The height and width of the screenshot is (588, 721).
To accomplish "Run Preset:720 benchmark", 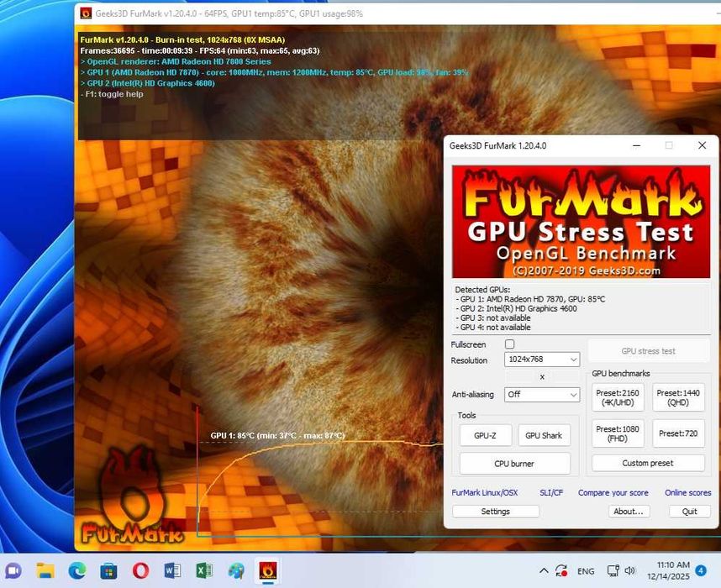I will (678, 433).
